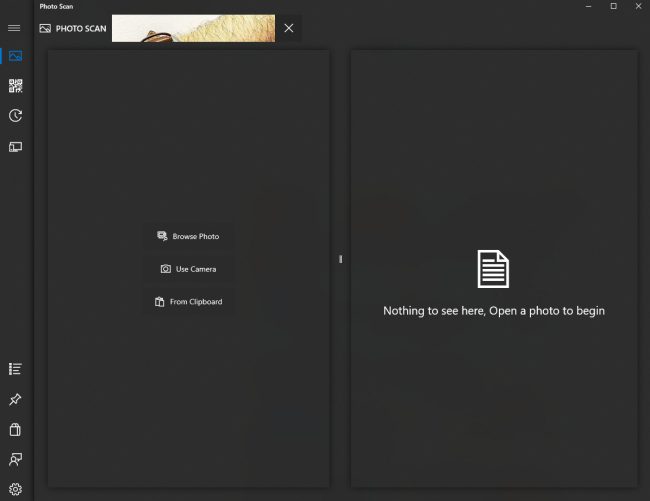Image resolution: width=650 pixels, height=501 pixels.
Task: Click the PHOTO SCAN header title
Action: 81,29
